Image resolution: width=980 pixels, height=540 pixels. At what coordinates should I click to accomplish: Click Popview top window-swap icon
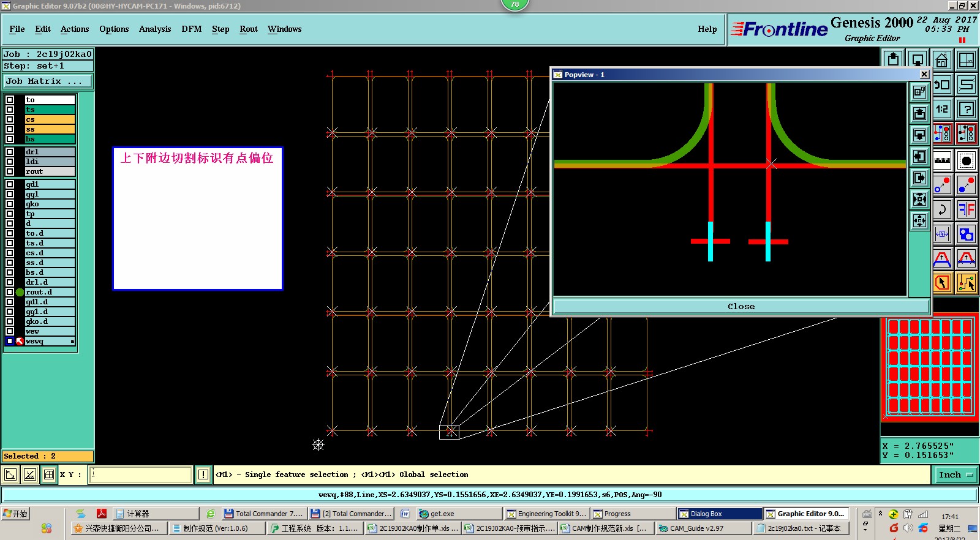pos(919,92)
